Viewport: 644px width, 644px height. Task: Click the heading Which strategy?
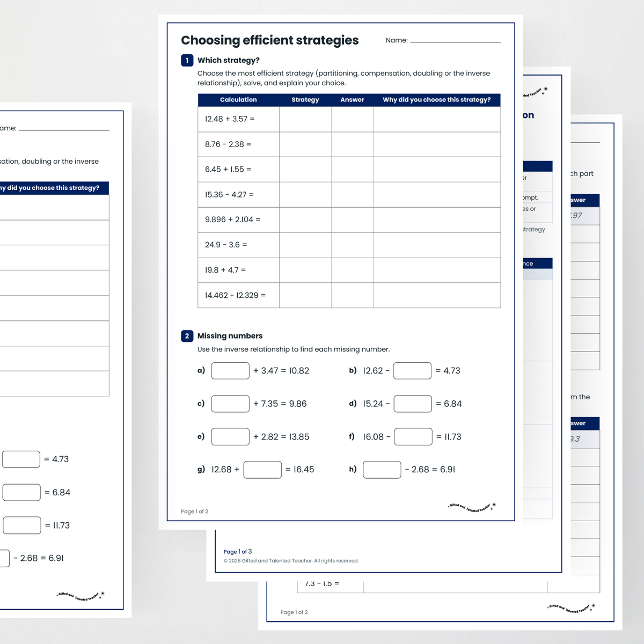[x=229, y=60]
